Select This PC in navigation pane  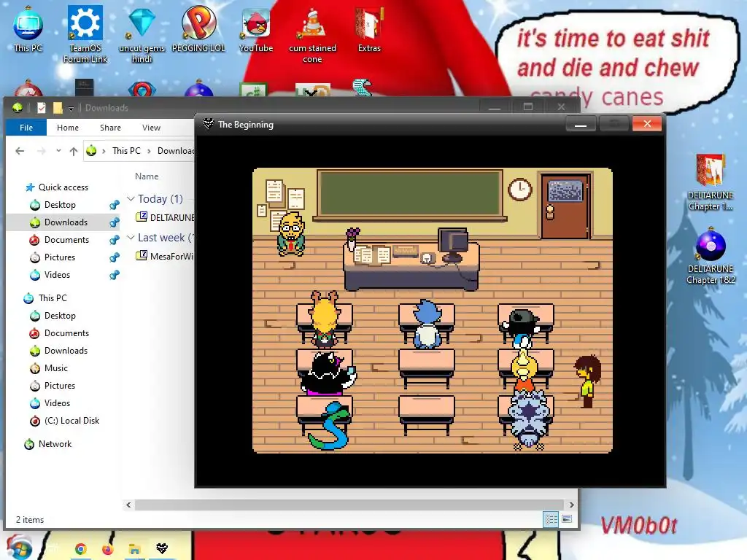53,298
